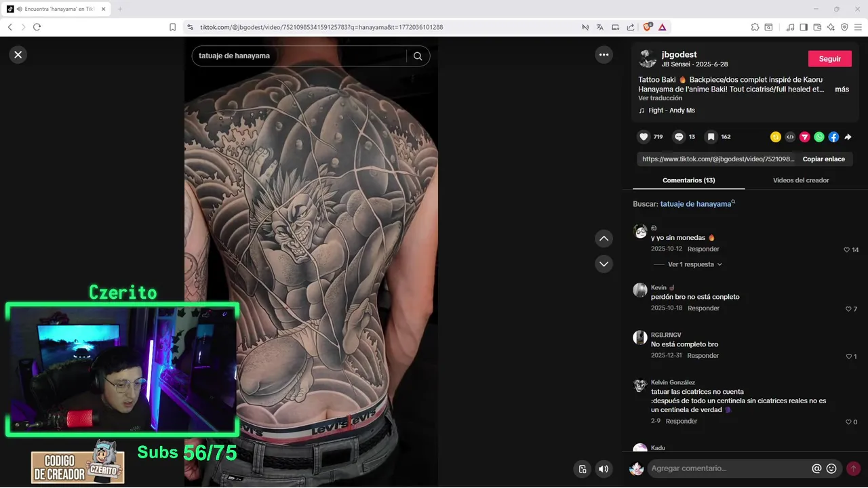
Task: Save video with the bookmark icon
Action: (711, 137)
